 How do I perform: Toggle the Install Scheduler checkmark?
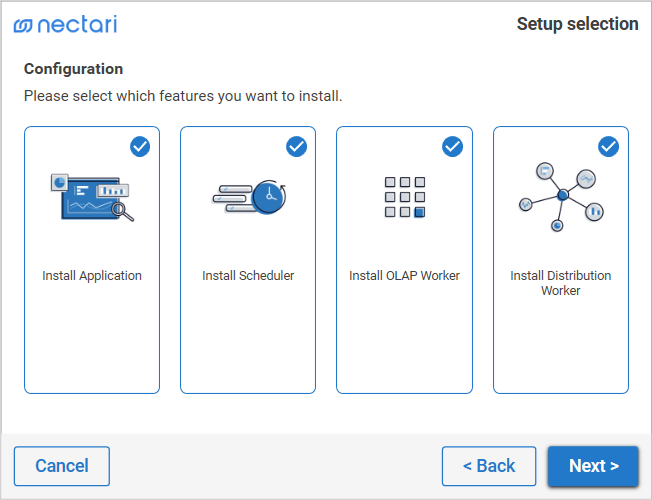(297, 147)
